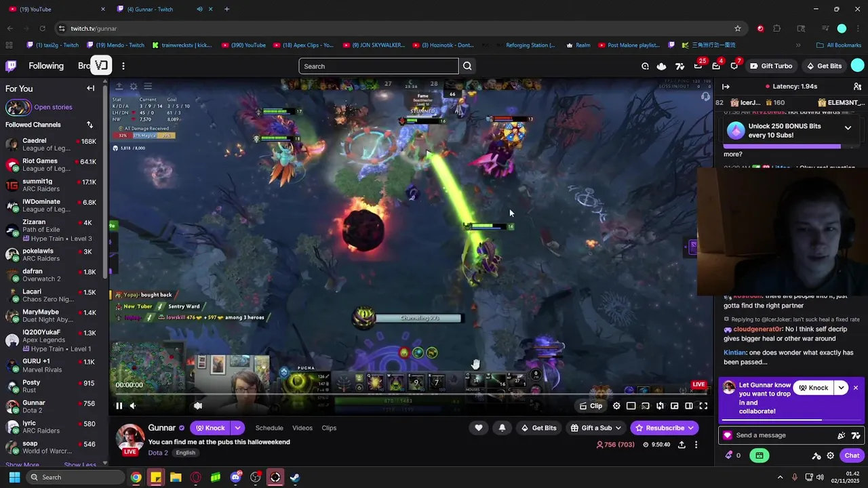Toggle notification bell for Gunnar
This screenshot has height=488, width=868.
[502, 428]
